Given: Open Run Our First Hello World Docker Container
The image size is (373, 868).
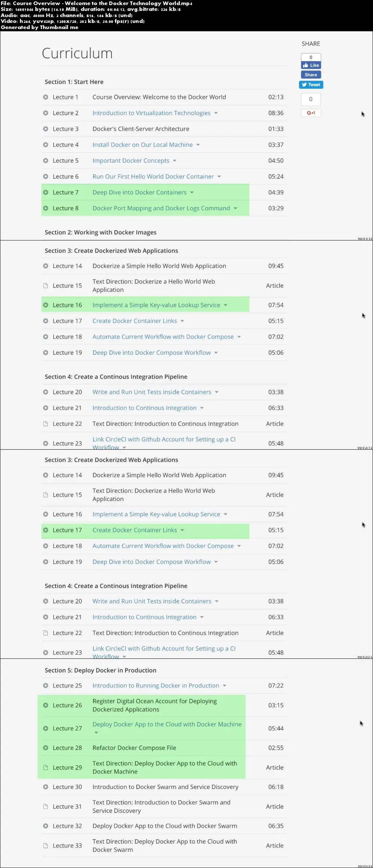Looking at the screenshot, I should (x=153, y=176).
